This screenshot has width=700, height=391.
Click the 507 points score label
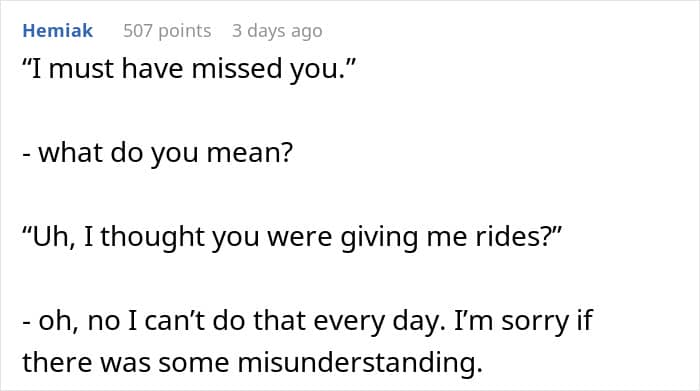coord(167,31)
